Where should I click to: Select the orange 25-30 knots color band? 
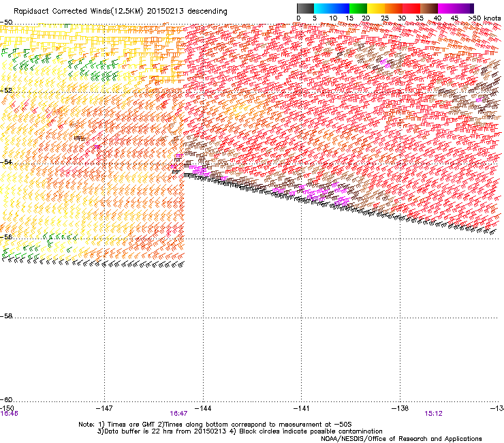coord(394,8)
